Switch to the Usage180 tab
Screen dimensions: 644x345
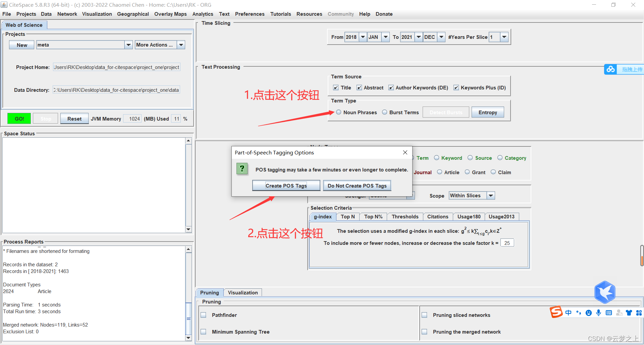(469, 217)
